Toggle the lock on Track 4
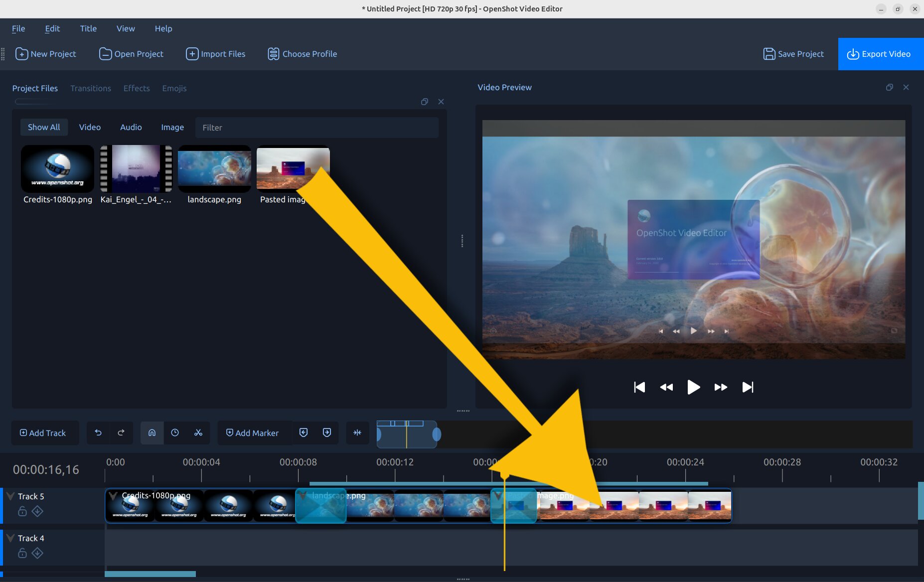Image resolution: width=924 pixels, height=582 pixels. click(x=22, y=553)
